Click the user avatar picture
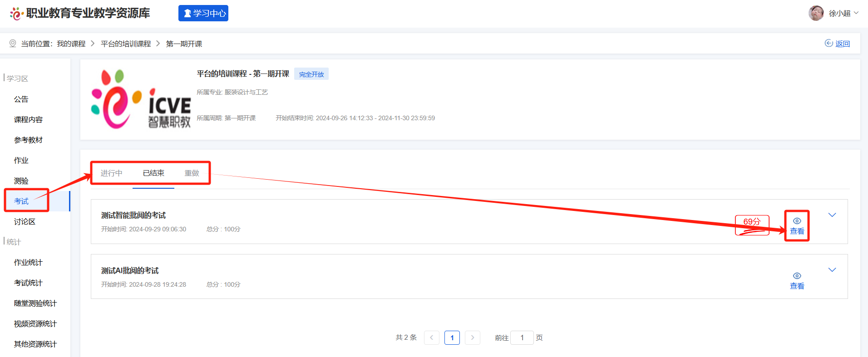Image resolution: width=868 pixels, height=357 pixels. pyautogui.click(x=816, y=13)
